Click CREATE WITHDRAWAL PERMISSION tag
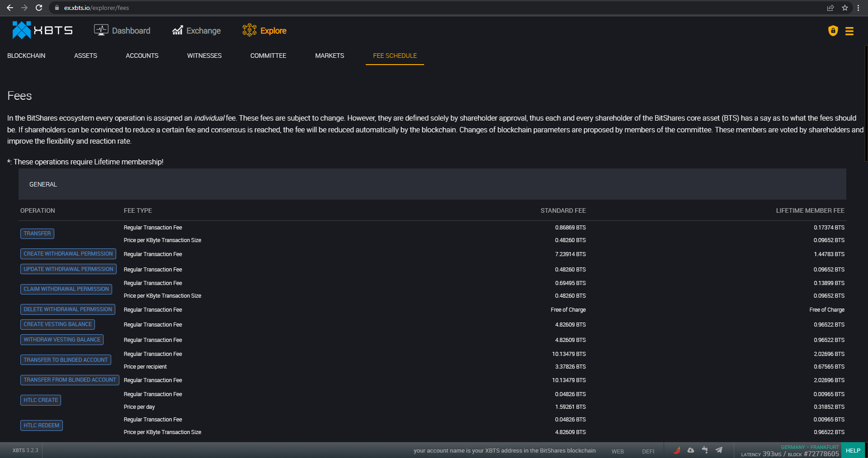Viewport: 868px width, 458px height. pyautogui.click(x=68, y=254)
